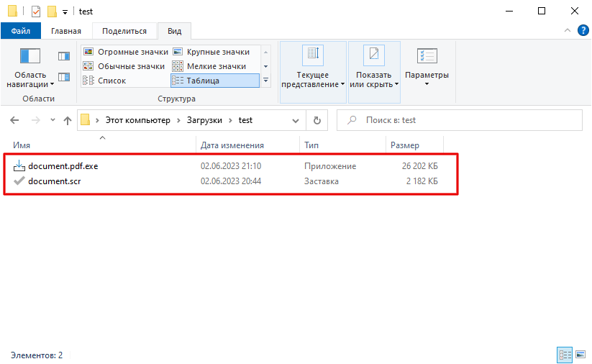Click the address bar folder icon

tap(86, 120)
